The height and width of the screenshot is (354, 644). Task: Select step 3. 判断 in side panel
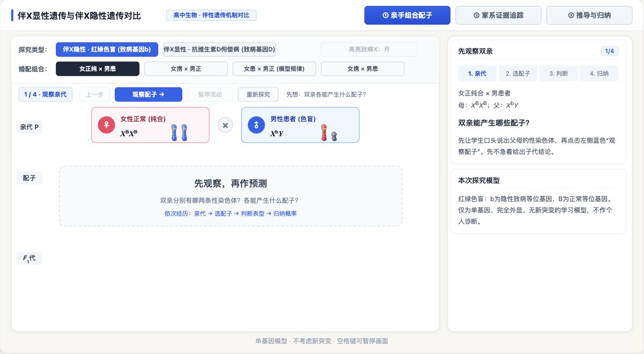[559, 73]
